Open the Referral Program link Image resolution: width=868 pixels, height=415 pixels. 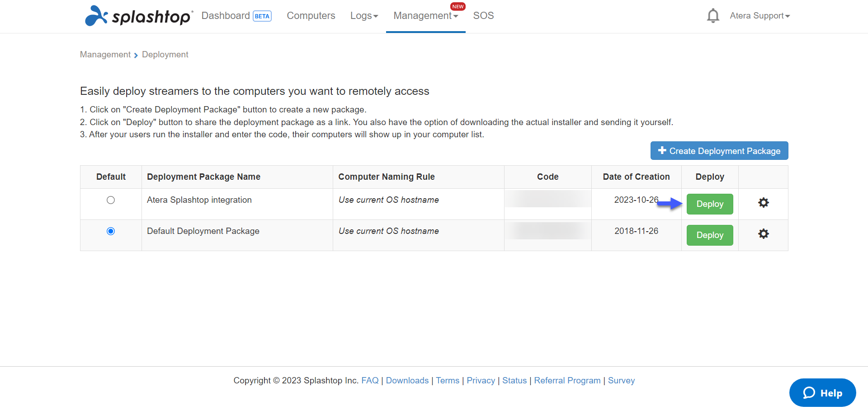[567, 381]
